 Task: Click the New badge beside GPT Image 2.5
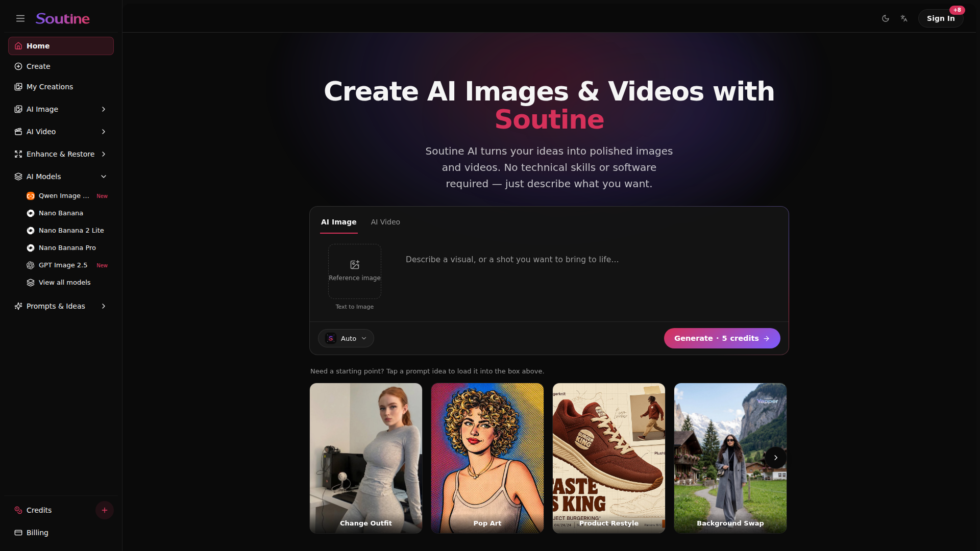coord(102,265)
